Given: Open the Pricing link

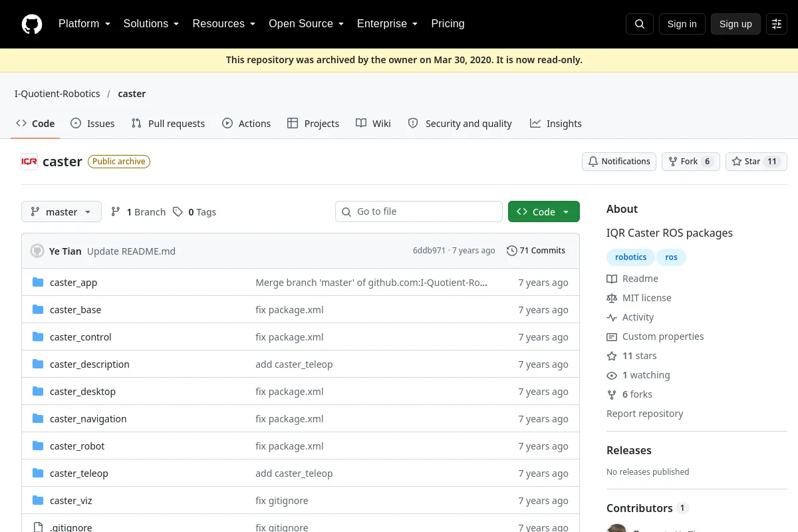Looking at the screenshot, I should click(448, 24).
